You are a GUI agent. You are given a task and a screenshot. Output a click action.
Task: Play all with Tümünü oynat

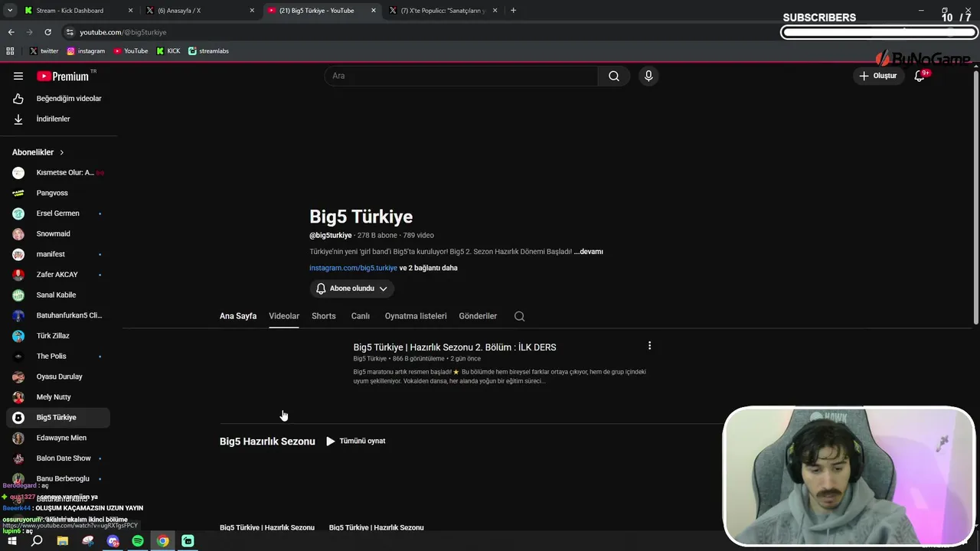click(x=355, y=441)
